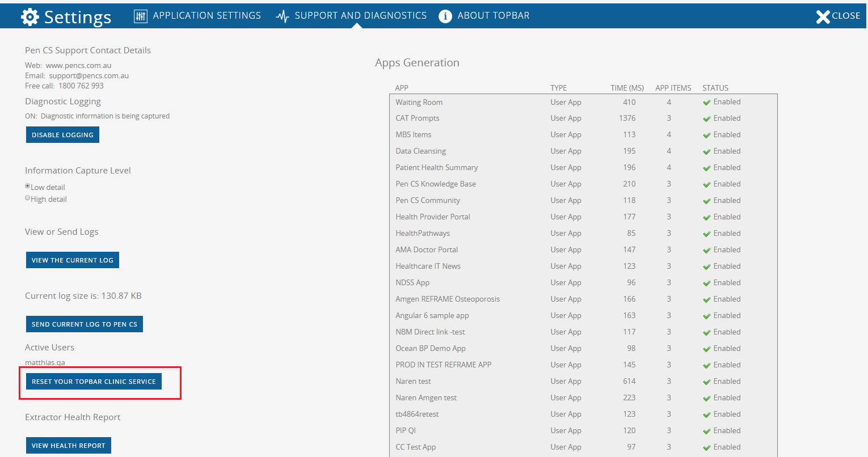
Task: Click Send Current Log to Pen CS
Action: click(x=85, y=324)
